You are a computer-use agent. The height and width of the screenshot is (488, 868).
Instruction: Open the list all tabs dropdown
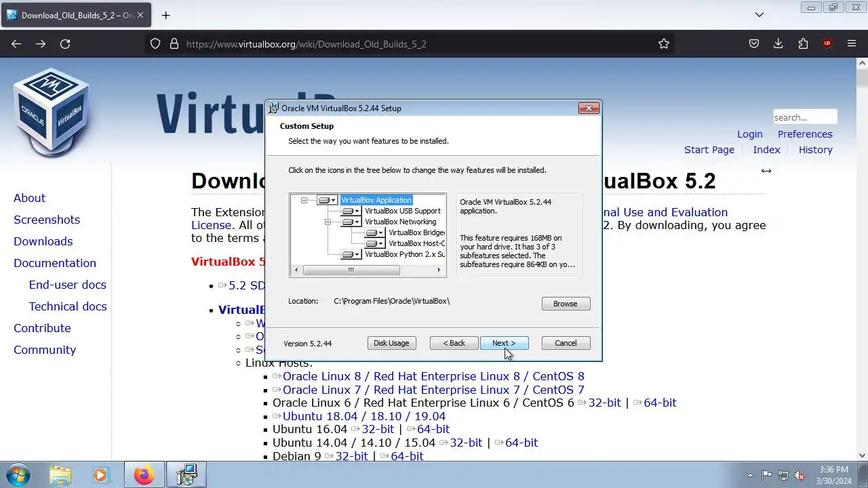pos(759,15)
